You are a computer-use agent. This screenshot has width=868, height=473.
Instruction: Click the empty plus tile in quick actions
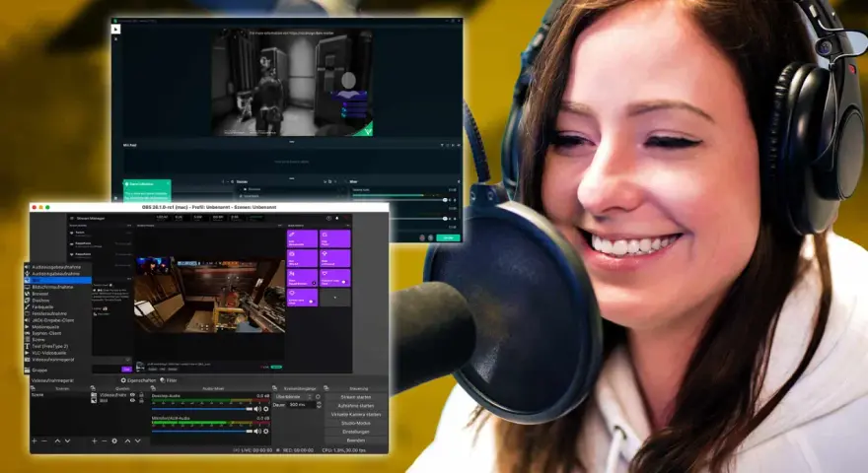point(335,297)
